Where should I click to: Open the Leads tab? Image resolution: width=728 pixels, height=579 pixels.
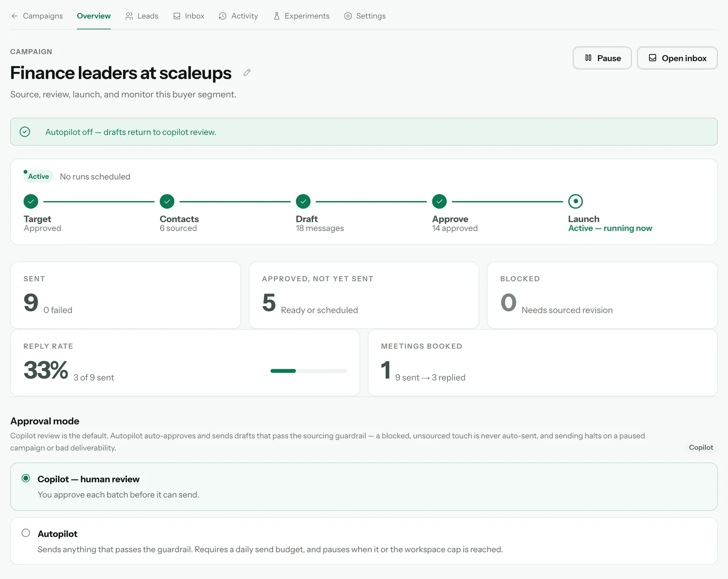pos(142,16)
